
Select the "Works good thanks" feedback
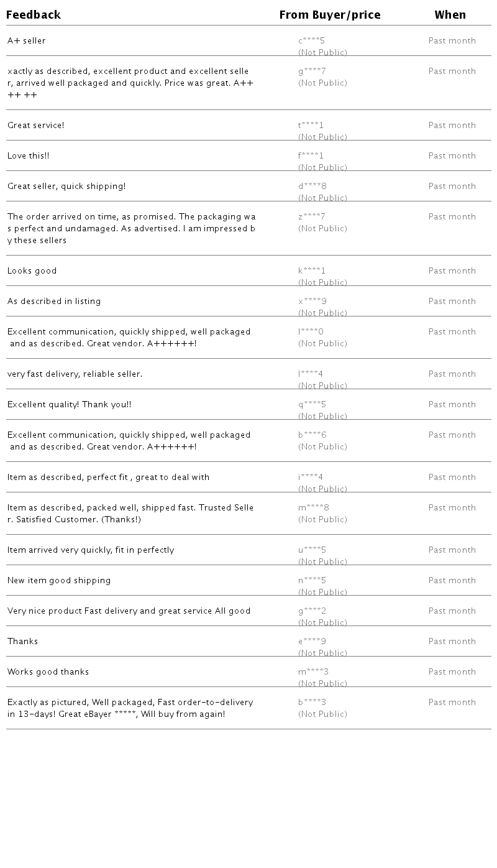pyautogui.click(x=48, y=672)
